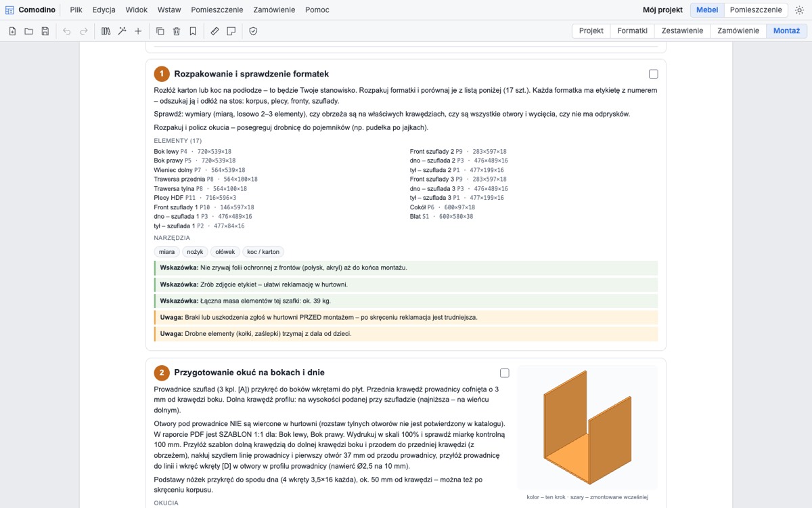Undo the last action
812x508 pixels.
point(66,31)
